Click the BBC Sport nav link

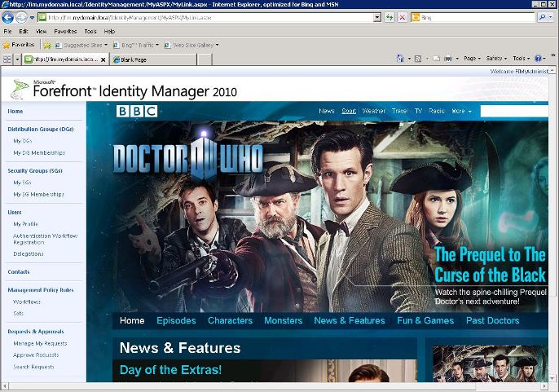click(349, 111)
